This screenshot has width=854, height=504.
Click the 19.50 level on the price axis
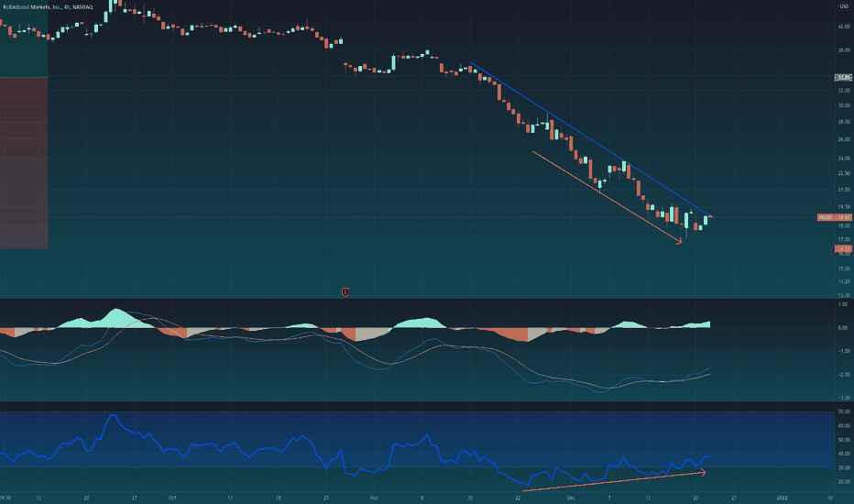tap(844, 207)
